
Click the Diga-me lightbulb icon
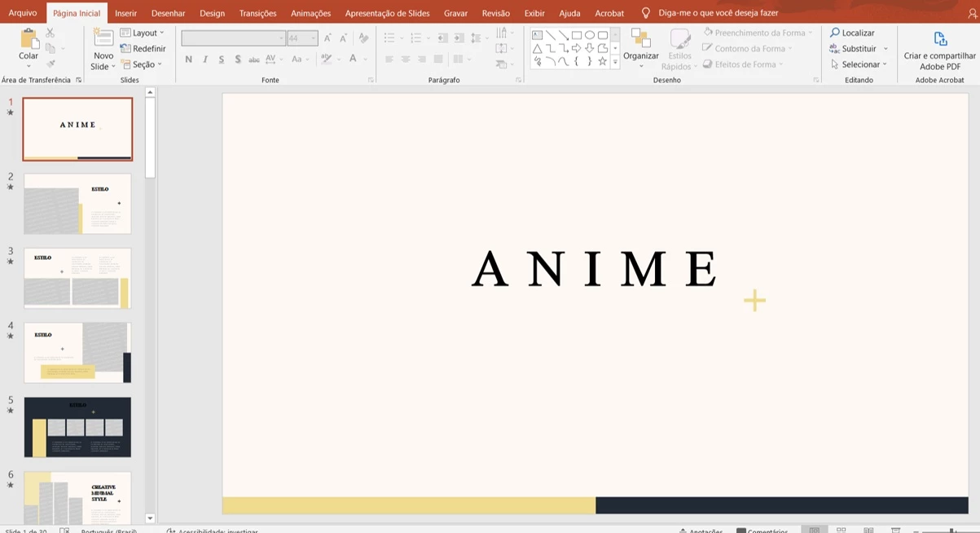tap(646, 13)
